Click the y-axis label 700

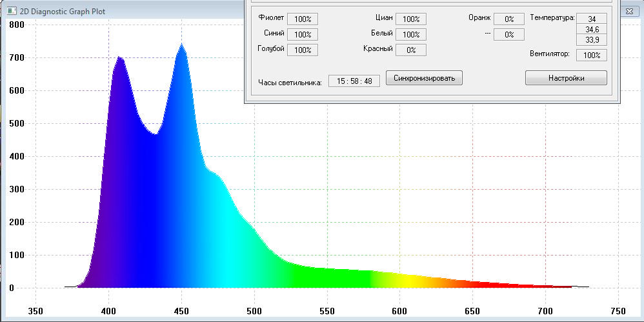(x=16, y=57)
